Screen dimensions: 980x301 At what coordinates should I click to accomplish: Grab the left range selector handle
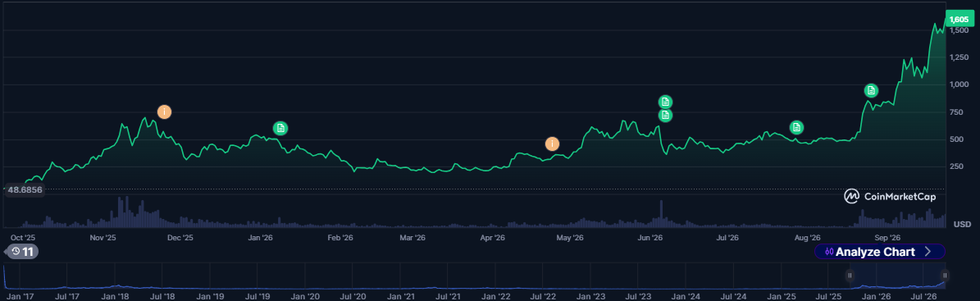[x=850, y=275]
